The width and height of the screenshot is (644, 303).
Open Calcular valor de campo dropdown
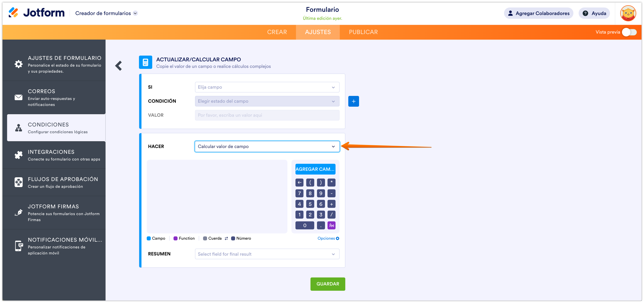pyautogui.click(x=267, y=146)
